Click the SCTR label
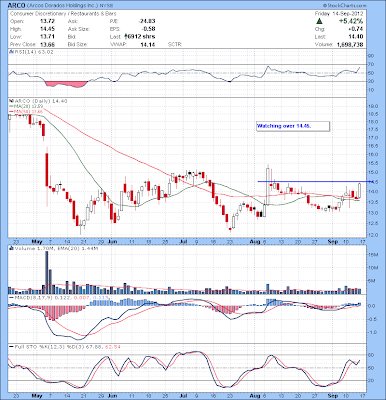Screen dimensions: 386x400 [175, 44]
